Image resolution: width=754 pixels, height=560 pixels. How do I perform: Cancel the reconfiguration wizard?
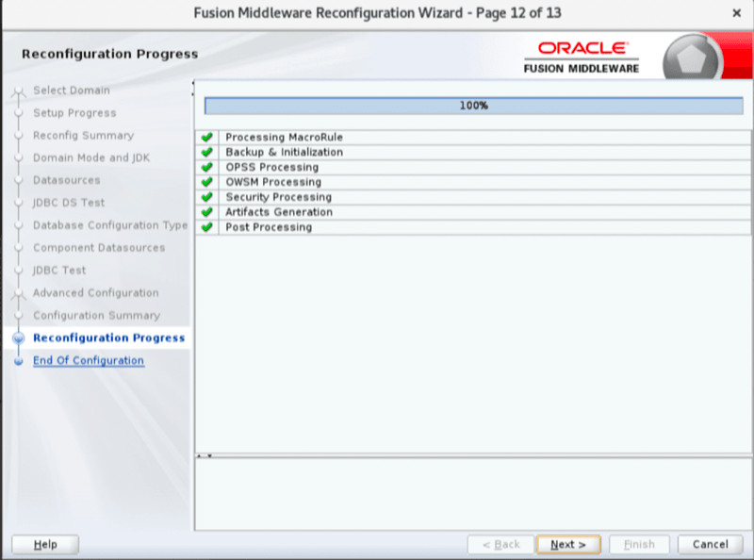pos(711,545)
